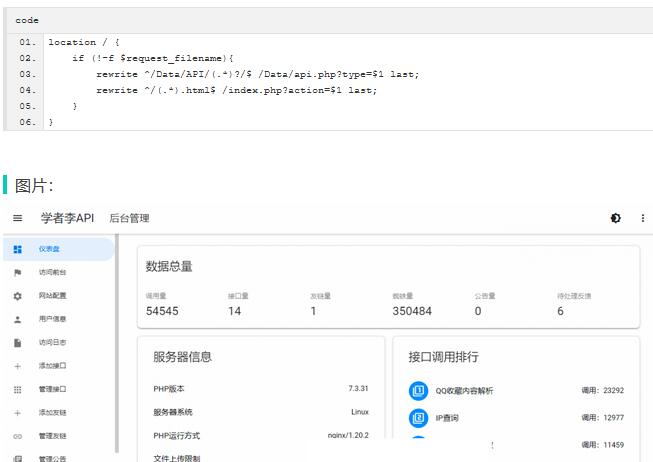
Task: Open 管理公告 in the sidebar
Action: 52,458
